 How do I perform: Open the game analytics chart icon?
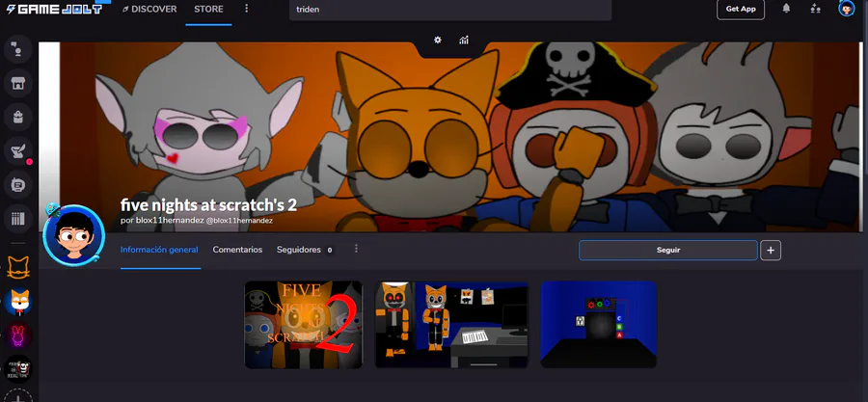tap(464, 40)
